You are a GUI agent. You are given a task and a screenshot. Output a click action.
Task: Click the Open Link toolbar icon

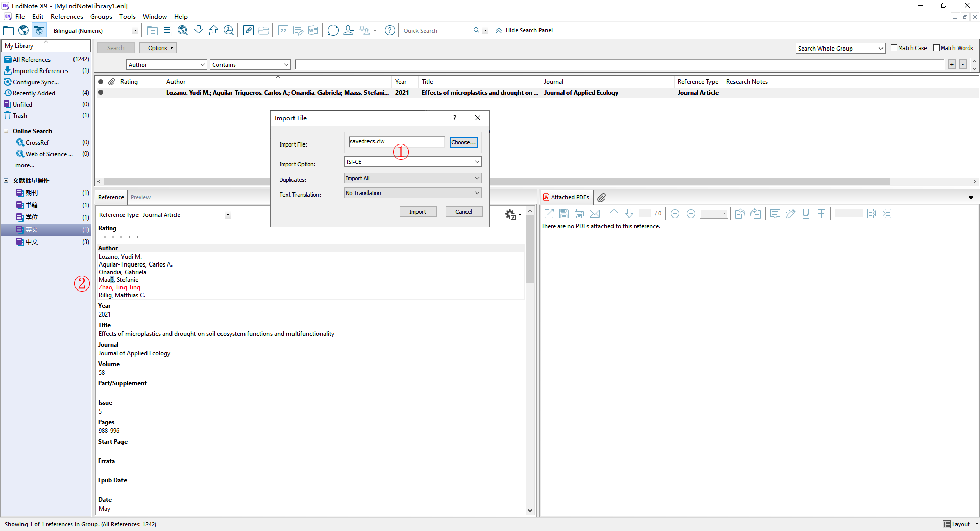249,30
